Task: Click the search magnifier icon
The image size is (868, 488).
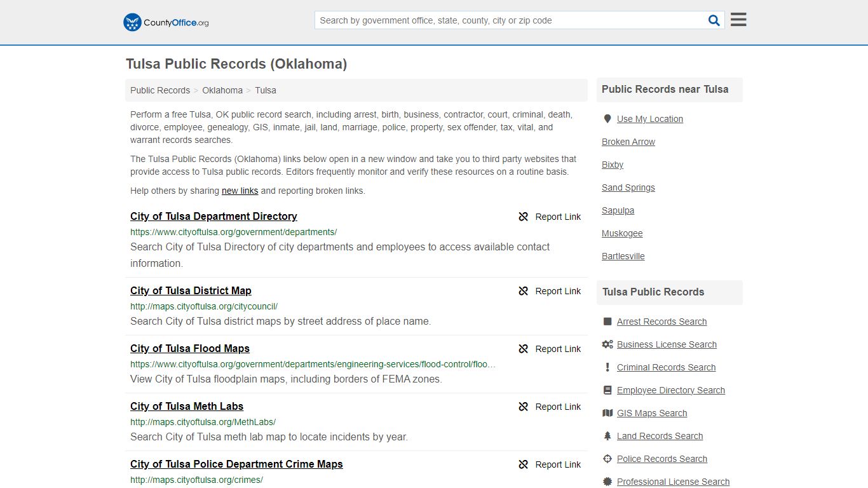Action: [714, 20]
